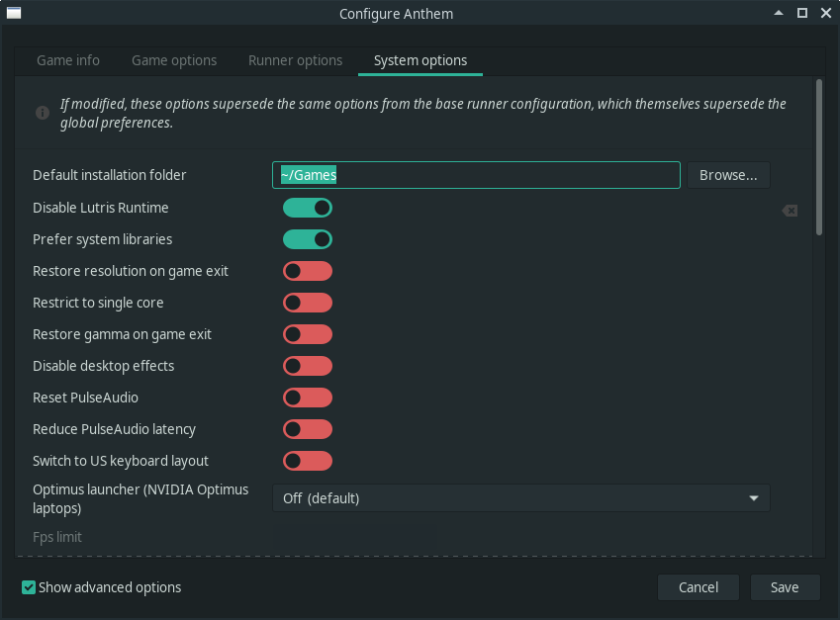Click the 'Default installation folder' label
This screenshot has height=620, width=840.
click(x=109, y=175)
